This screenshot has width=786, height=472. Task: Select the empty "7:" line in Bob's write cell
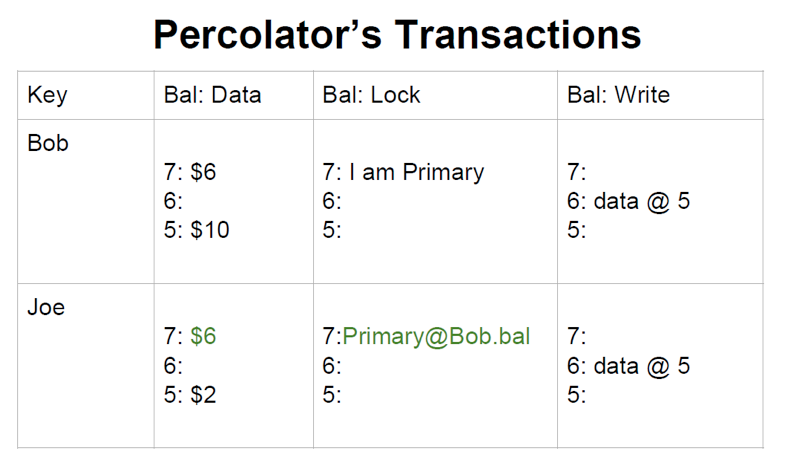[576, 172]
